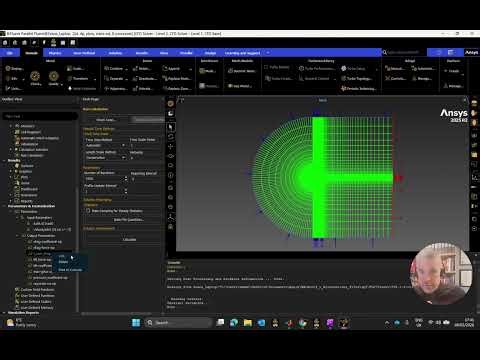Viewport: 480px width, 360px height.
Task: Click Activate zones in the Zones group
Action: tap(143, 89)
